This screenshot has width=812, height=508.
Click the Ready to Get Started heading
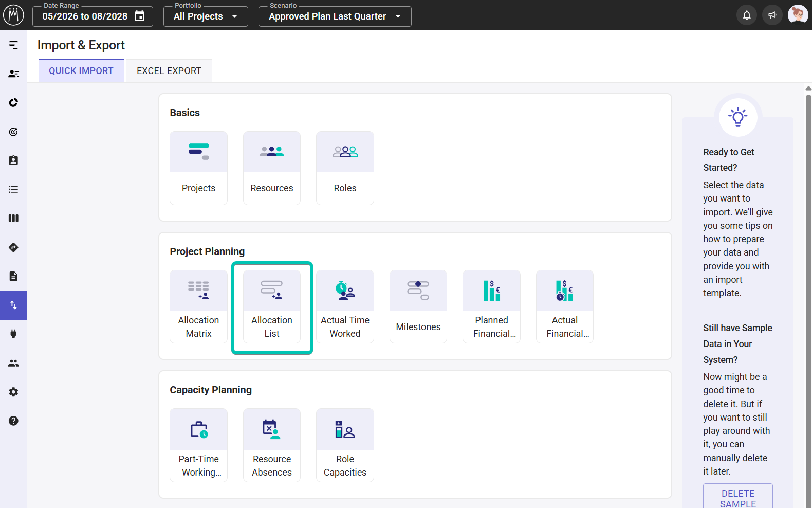(x=729, y=160)
